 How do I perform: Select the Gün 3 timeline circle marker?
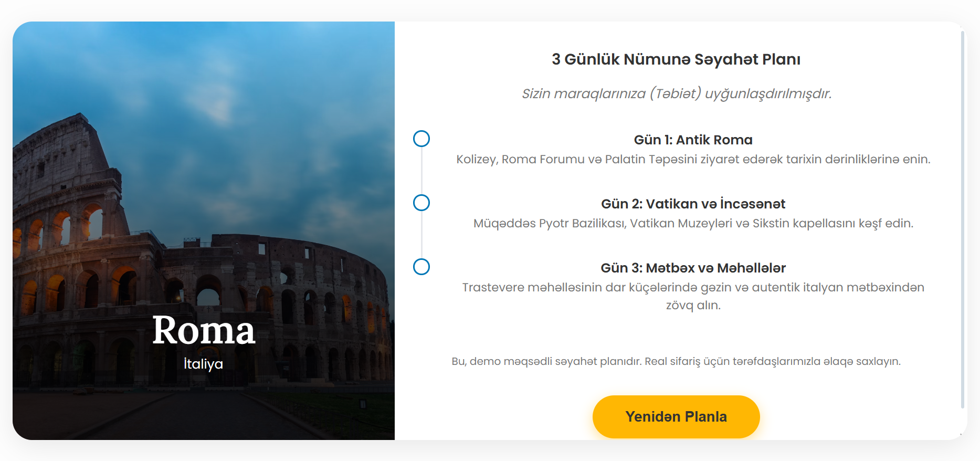click(421, 267)
